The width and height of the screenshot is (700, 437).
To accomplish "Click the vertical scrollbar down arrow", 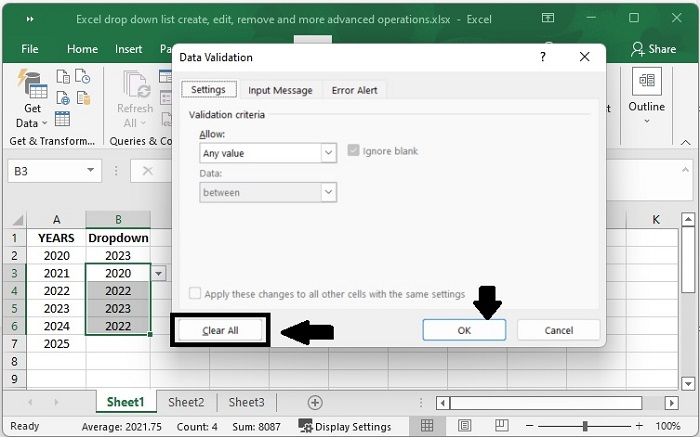I will click(x=688, y=383).
